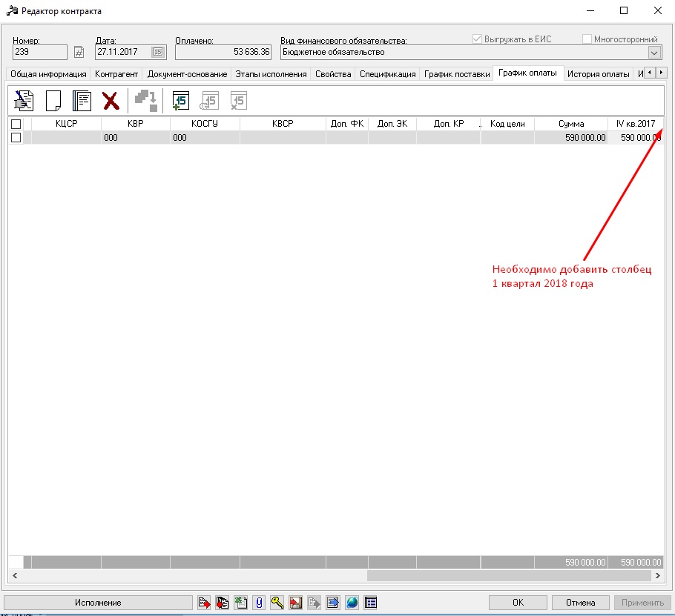Toggle the Многосторонний checkbox

tap(587, 39)
